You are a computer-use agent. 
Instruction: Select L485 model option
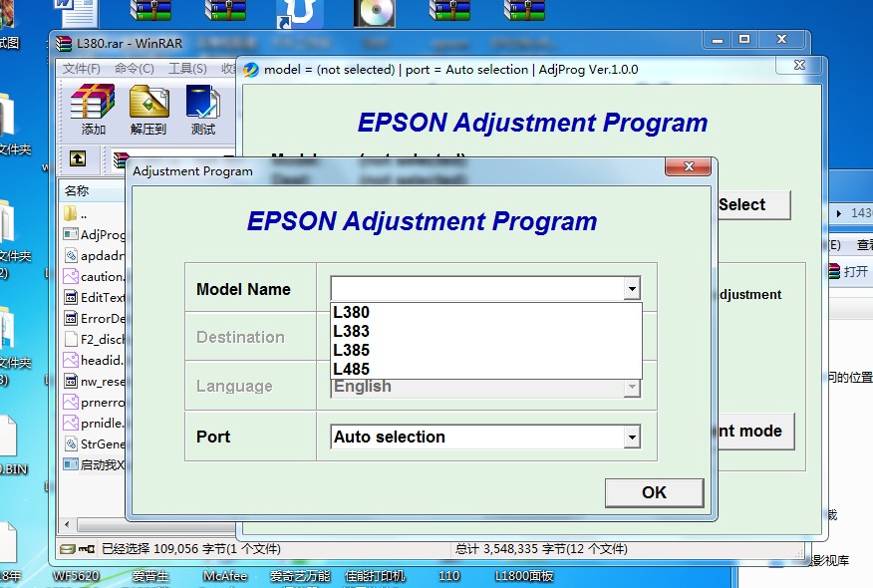[x=486, y=369]
